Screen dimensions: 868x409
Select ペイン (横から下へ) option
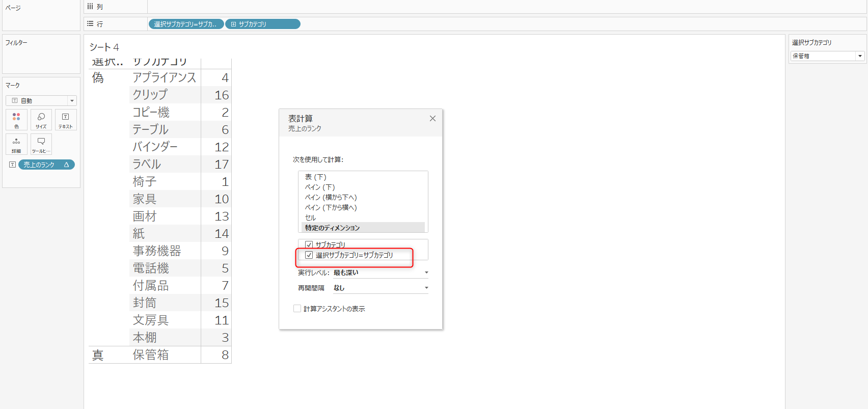point(331,198)
